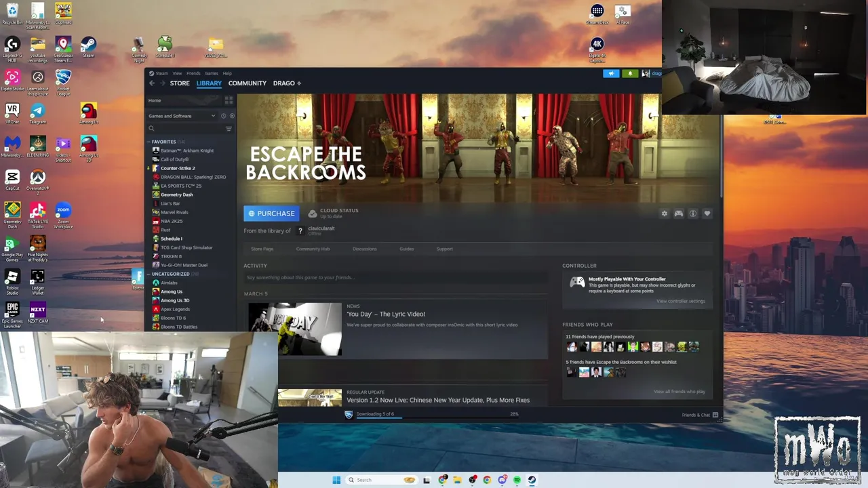
Task: Click the activity say-something input field
Action: click(395, 277)
